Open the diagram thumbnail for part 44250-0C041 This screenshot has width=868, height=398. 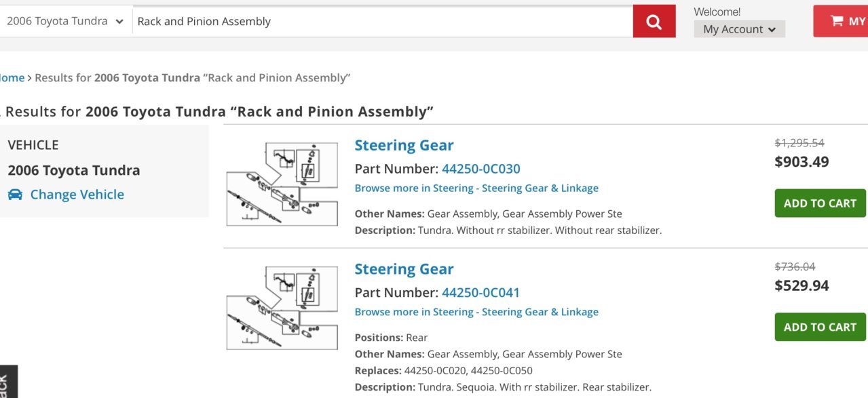click(x=282, y=308)
